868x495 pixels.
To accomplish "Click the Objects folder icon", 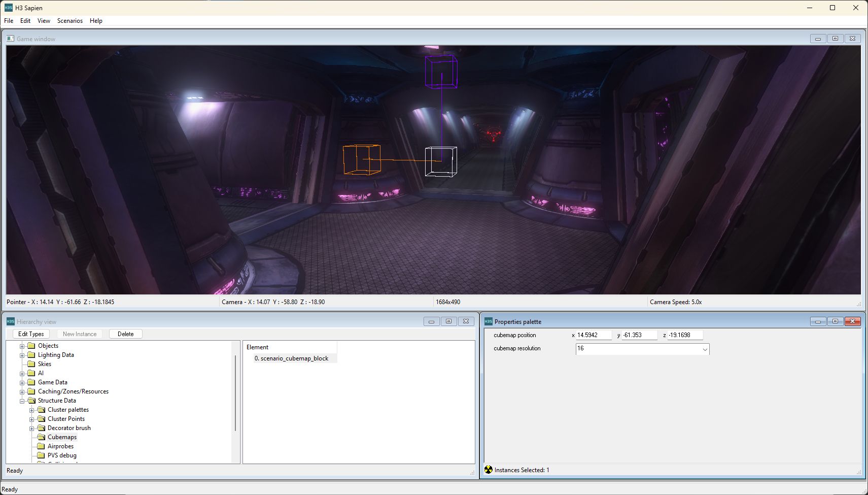I will [31, 346].
